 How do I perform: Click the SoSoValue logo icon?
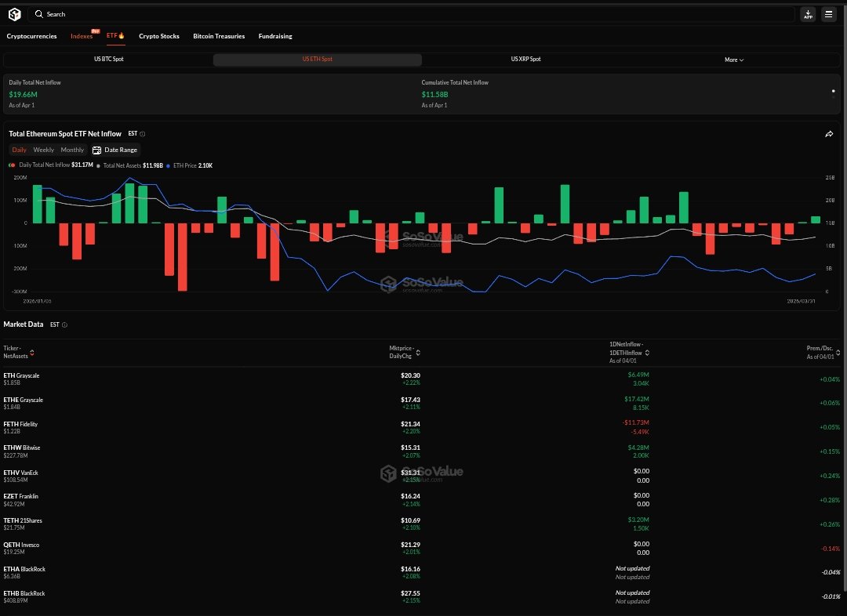[13, 14]
